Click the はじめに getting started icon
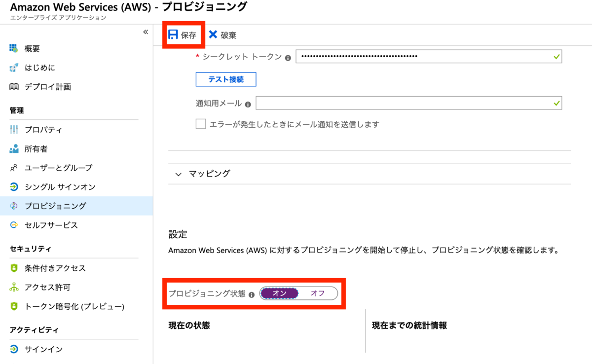The image size is (592, 364). (x=14, y=68)
